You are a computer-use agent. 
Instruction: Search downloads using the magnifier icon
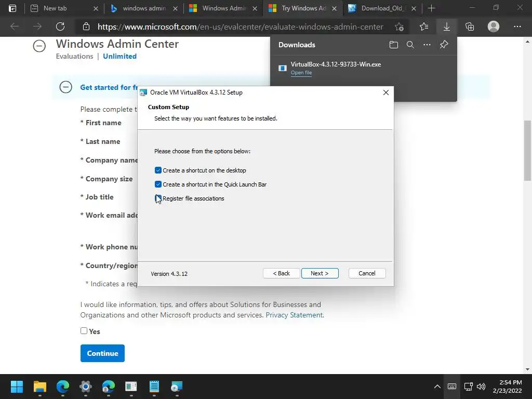410,45
